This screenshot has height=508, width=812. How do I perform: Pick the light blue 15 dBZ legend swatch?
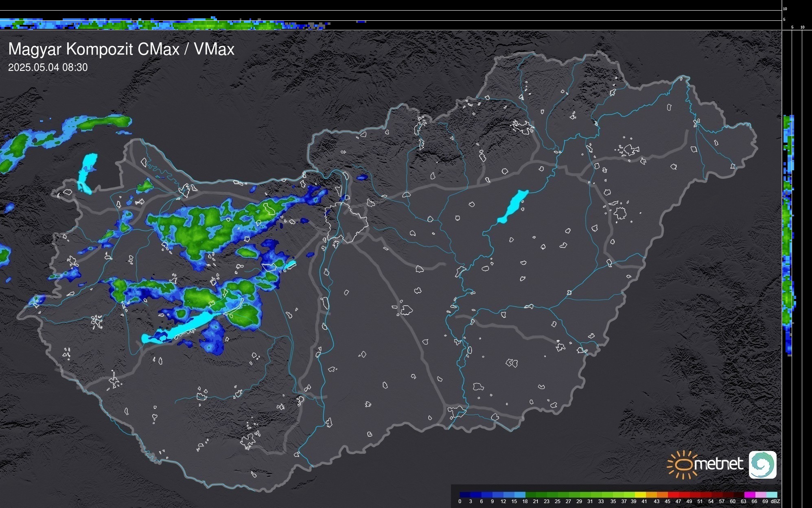(x=520, y=495)
